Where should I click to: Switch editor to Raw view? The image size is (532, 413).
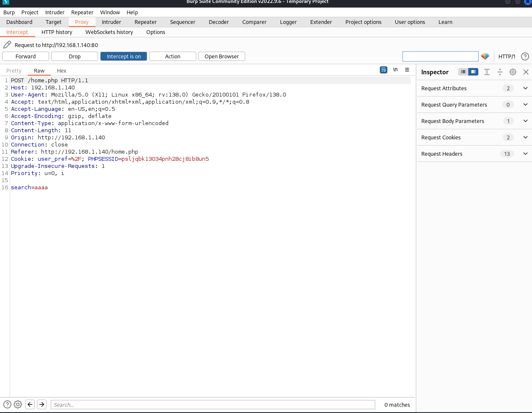pos(39,71)
